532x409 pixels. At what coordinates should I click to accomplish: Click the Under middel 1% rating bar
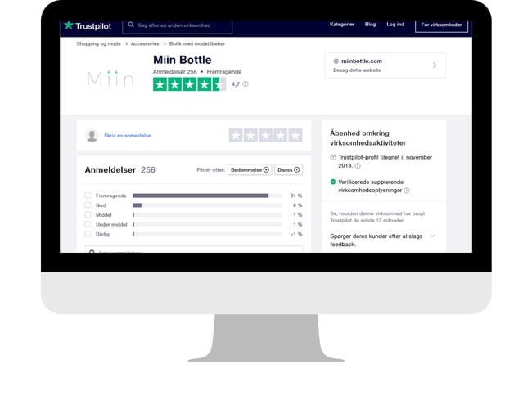(207, 224)
